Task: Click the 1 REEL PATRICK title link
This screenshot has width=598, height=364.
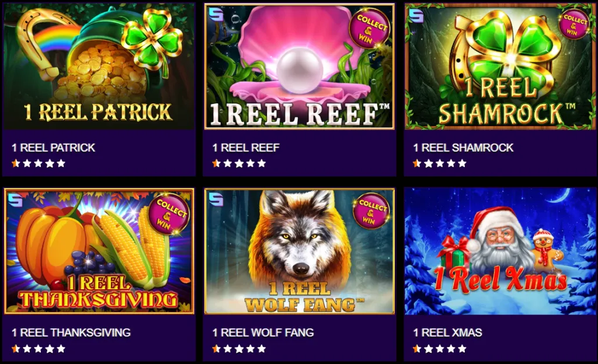Action: 53,148
